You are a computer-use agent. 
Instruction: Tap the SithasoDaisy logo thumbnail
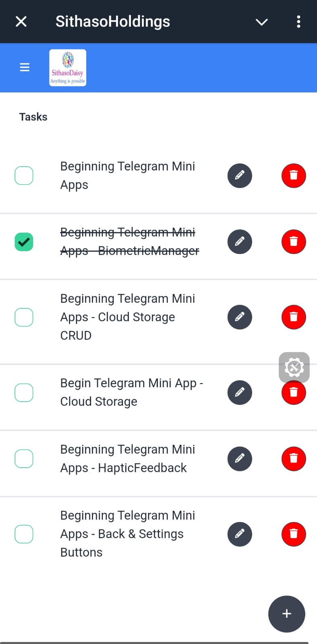click(x=68, y=68)
